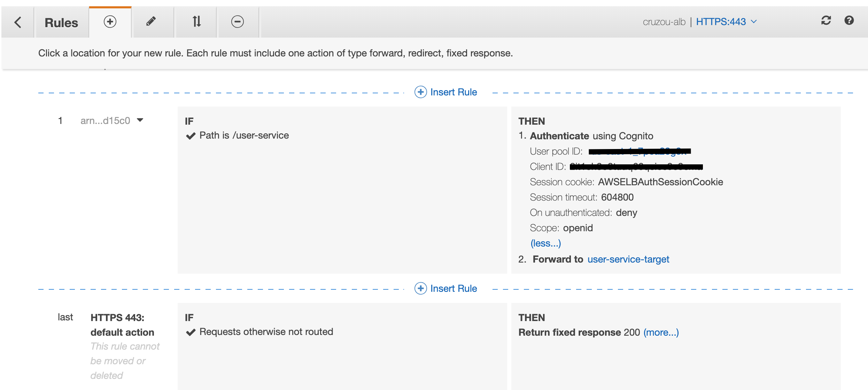Collapse Cognito details via (less...) link
868x390 pixels.
click(x=546, y=243)
